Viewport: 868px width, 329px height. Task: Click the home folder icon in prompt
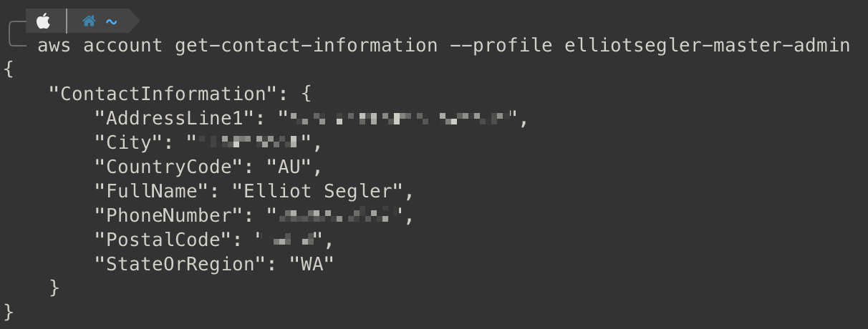(x=89, y=21)
